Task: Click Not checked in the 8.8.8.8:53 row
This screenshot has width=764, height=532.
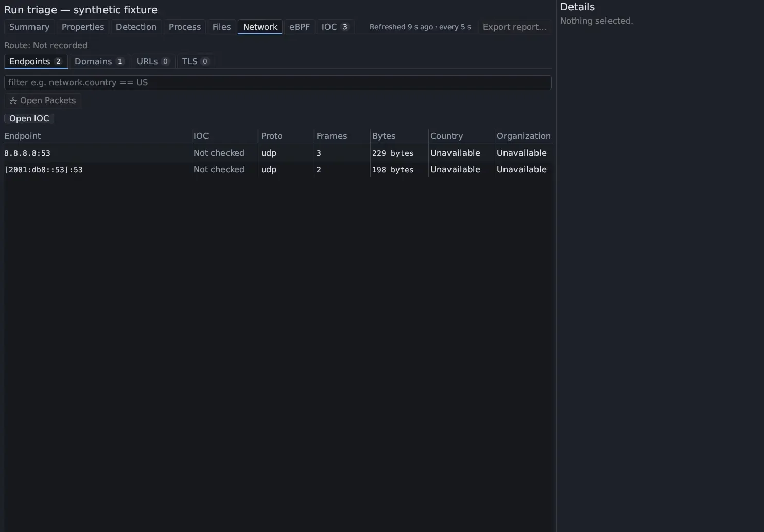Action: [219, 153]
